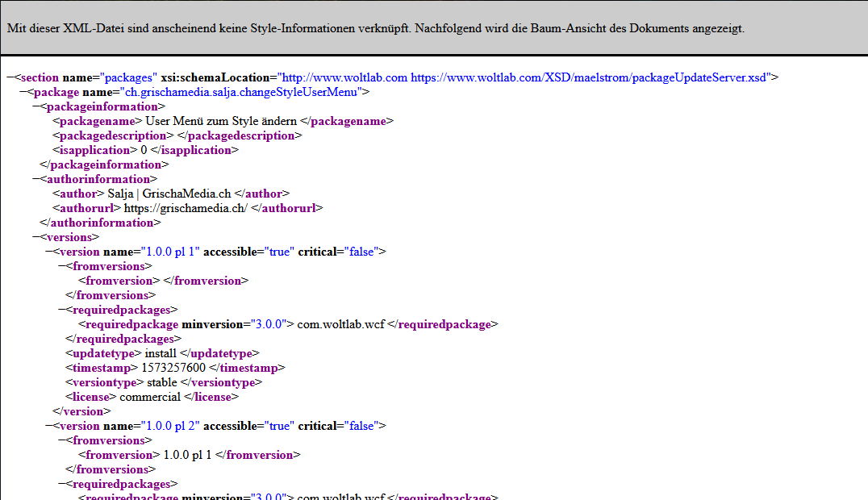Collapse the root section "packages" node
The width and height of the screenshot is (868, 500).
[x=10, y=78]
